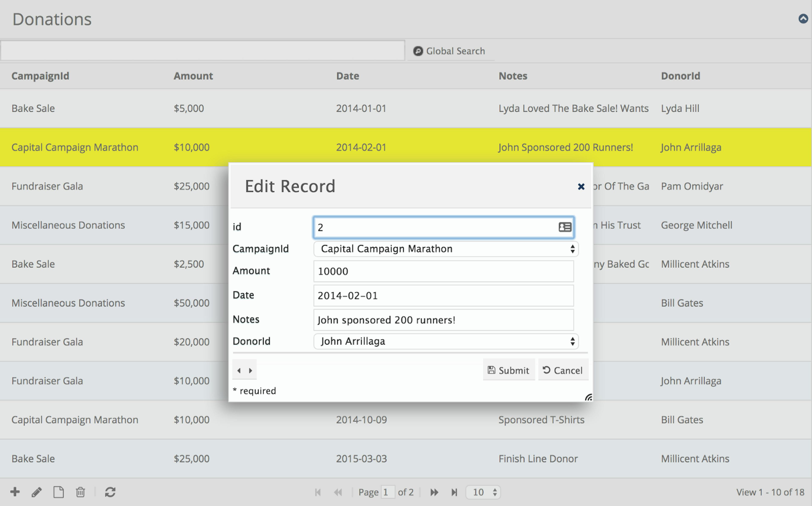The width and height of the screenshot is (812, 506).
Task: Click the Amount input field
Action: click(444, 271)
